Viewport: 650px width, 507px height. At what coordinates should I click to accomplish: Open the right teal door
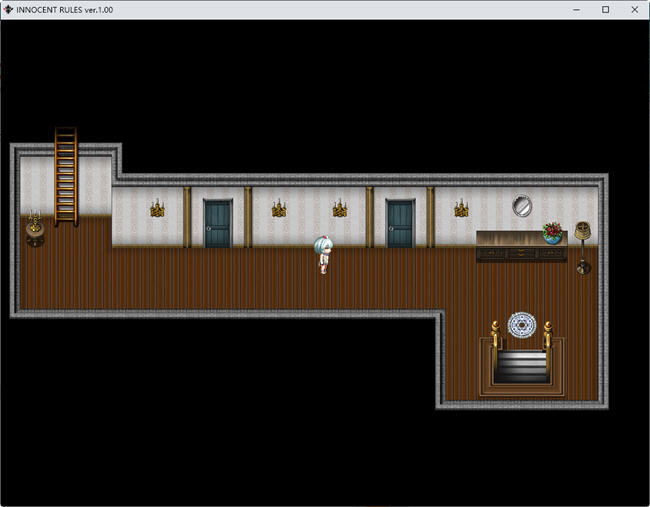(400, 223)
